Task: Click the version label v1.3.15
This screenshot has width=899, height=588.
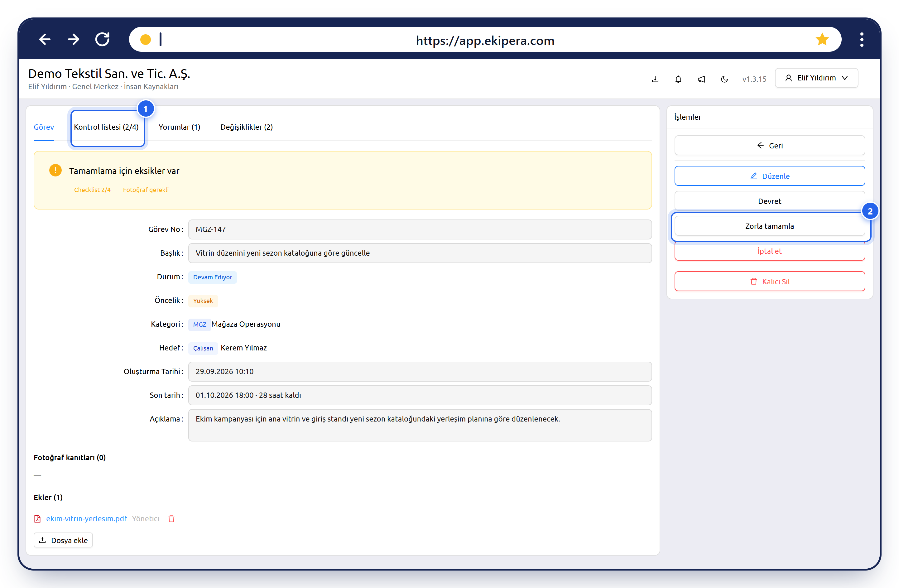Action: click(754, 79)
